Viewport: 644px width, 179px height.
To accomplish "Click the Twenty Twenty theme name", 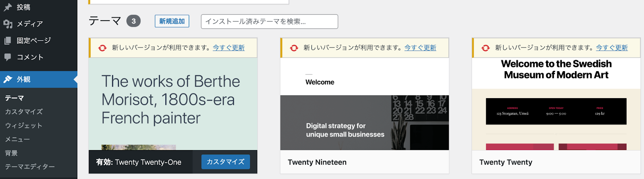I will [506, 162].
